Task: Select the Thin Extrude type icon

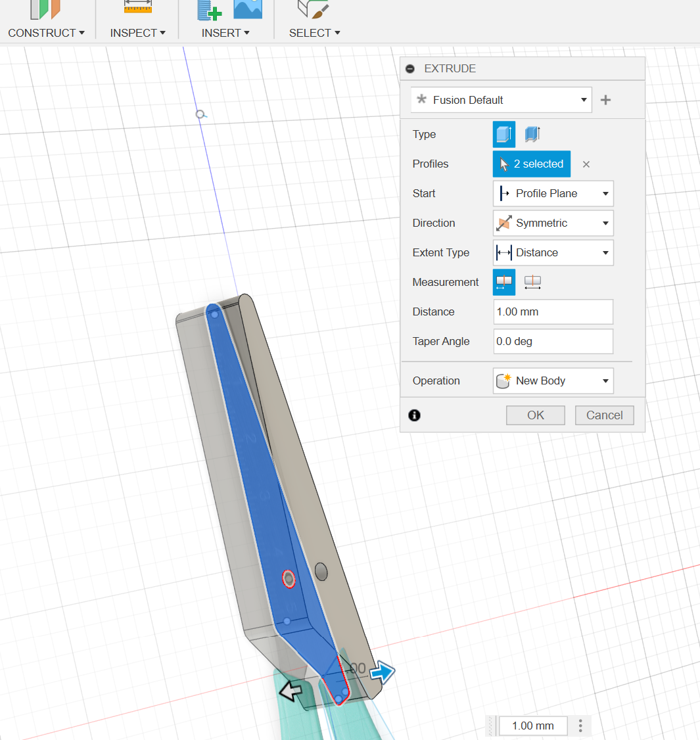Action: [x=532, y=135]
